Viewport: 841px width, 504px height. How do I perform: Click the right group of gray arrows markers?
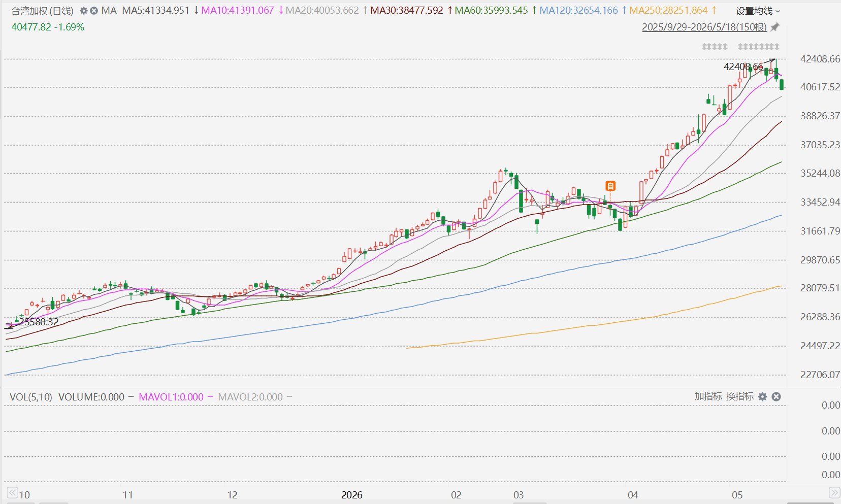758,47
